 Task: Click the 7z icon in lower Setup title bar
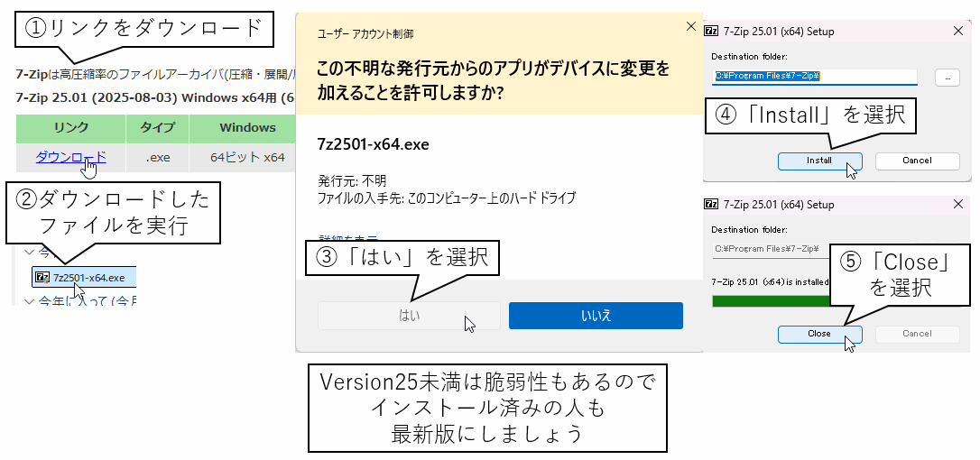click(710, 204)
